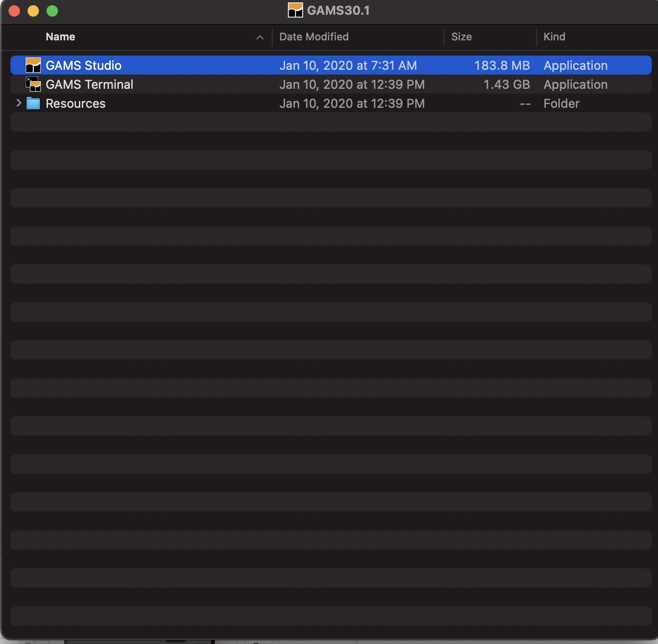Screen dimensions: 658x644
Task: Click the Folder kind value for Resources
Action: pos(562,103)
